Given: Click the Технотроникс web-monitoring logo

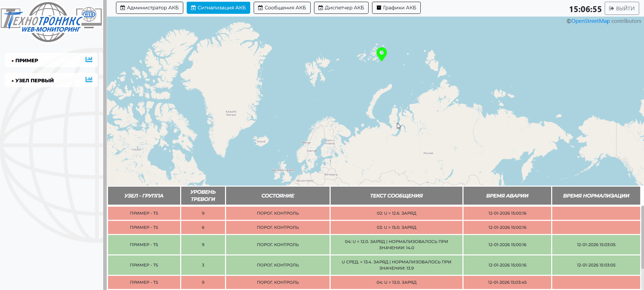Looking at the screenshot, I should click(x=51, y=22).
